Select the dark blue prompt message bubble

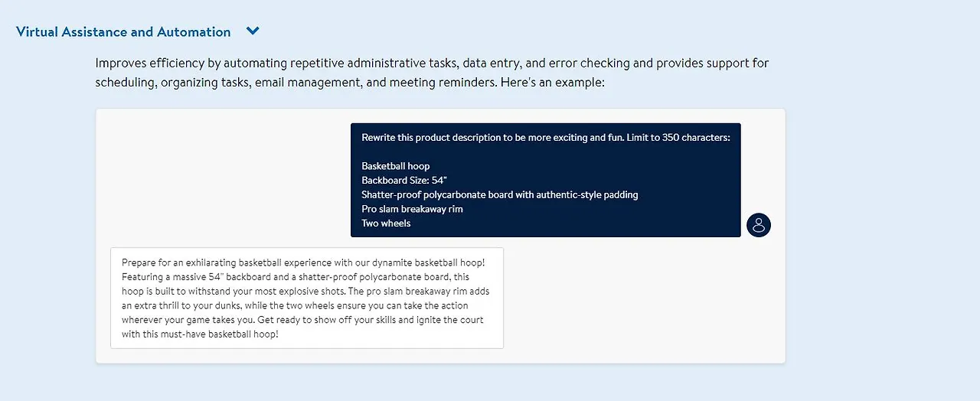point(546,180)
